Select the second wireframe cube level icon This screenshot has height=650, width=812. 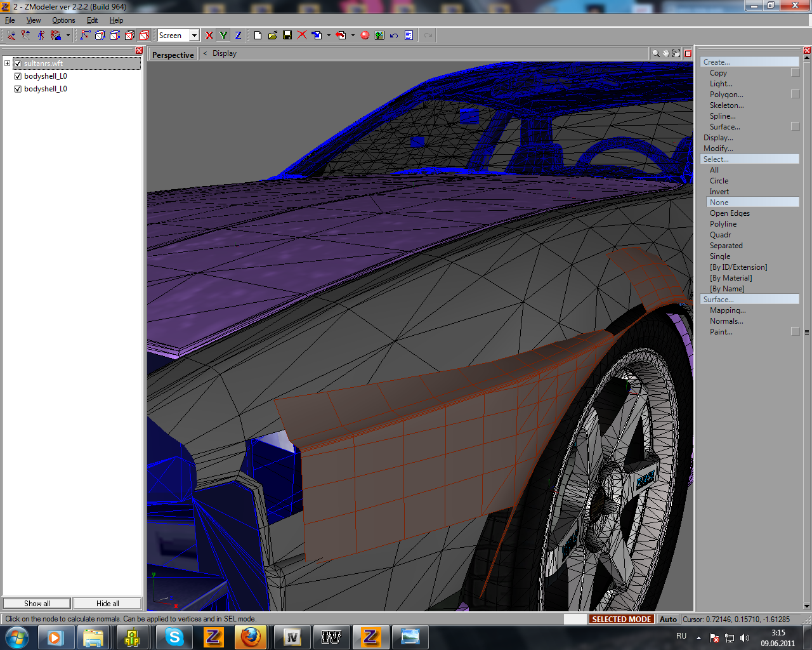pos(100,36)
